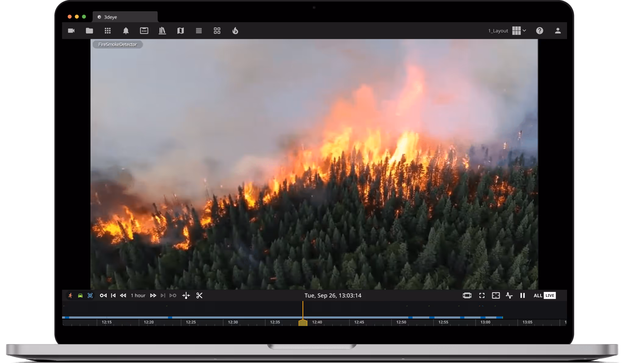Click the scissors clip tool
The image size is (624, 364).
199,296
